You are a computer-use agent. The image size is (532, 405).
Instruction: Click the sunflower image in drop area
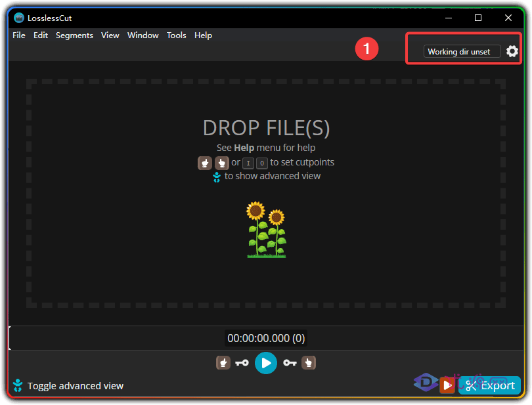[266, 230]
